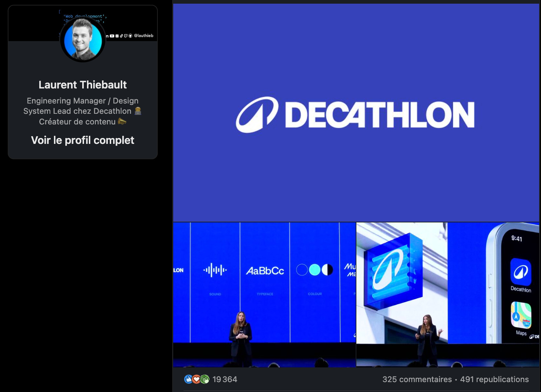
Task: Click the Engineering Manager job title text
Action: [x=83, y=106]
